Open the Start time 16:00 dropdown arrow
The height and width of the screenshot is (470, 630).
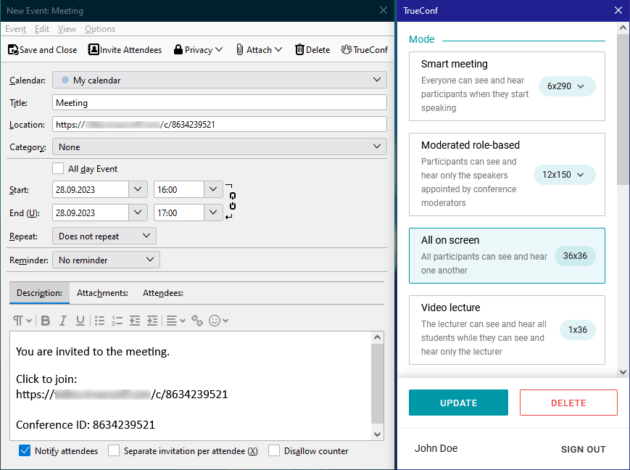click(x=213, y=189)
